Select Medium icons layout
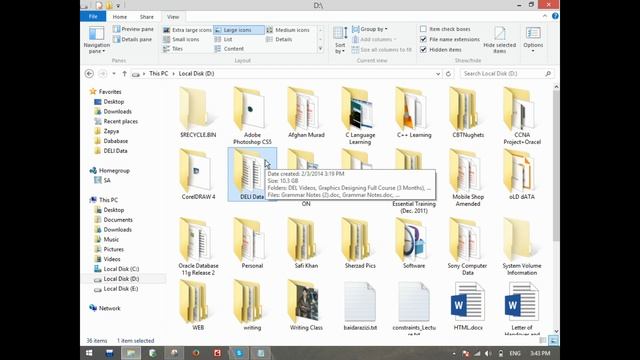 (288, 30)
